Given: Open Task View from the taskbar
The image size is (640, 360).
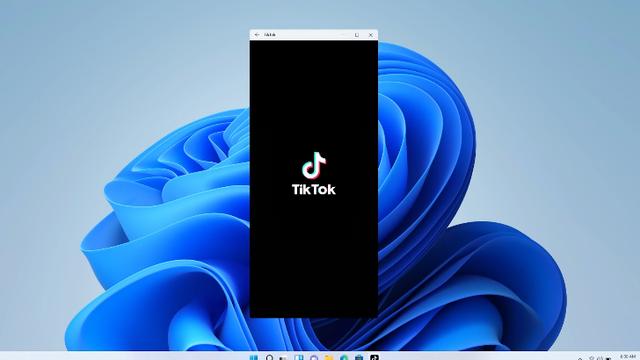Looking at the screenshot, I should [x=283, y=358].
